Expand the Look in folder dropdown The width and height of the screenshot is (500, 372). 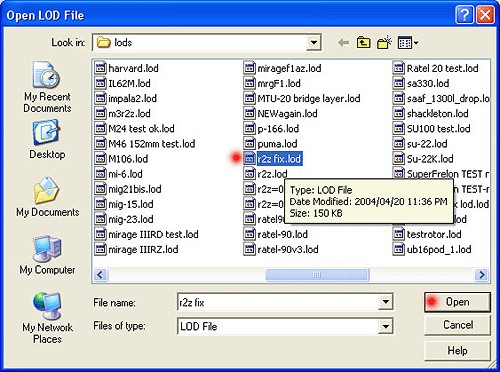pyautogui.click(x=313, y=42)
